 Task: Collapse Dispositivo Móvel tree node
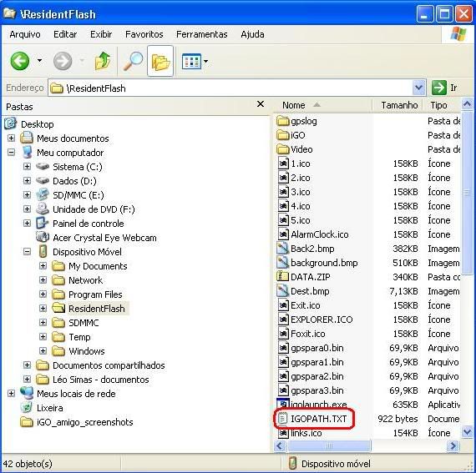pos(27,252)
